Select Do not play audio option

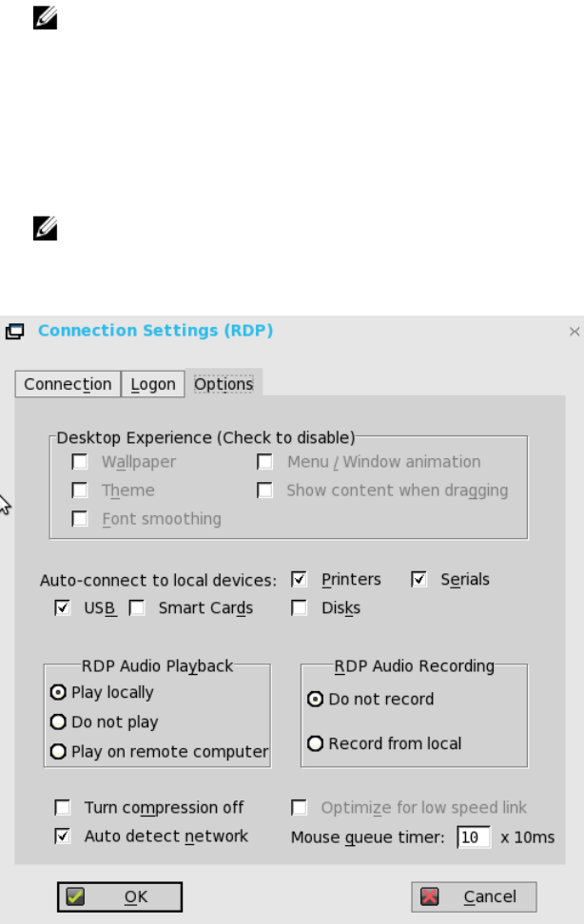point(59,722)
